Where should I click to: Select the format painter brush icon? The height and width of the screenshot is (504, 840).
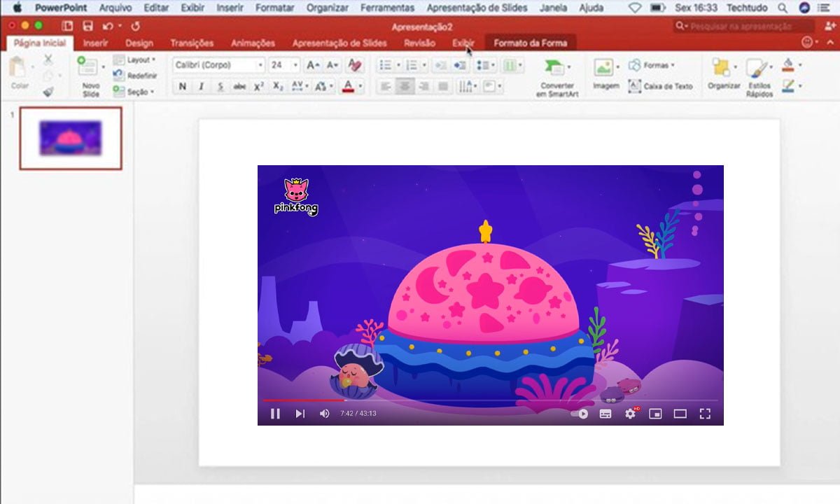click(x=48, y=92)
